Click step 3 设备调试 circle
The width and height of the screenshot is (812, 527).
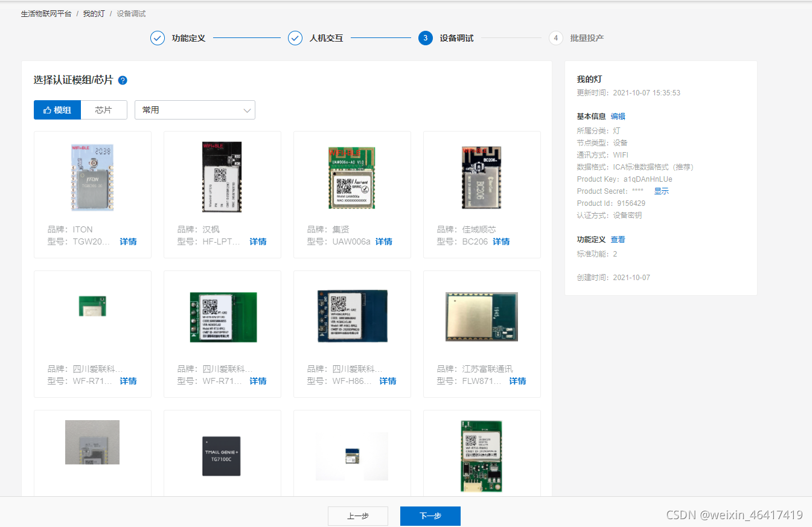click(426, 38)
